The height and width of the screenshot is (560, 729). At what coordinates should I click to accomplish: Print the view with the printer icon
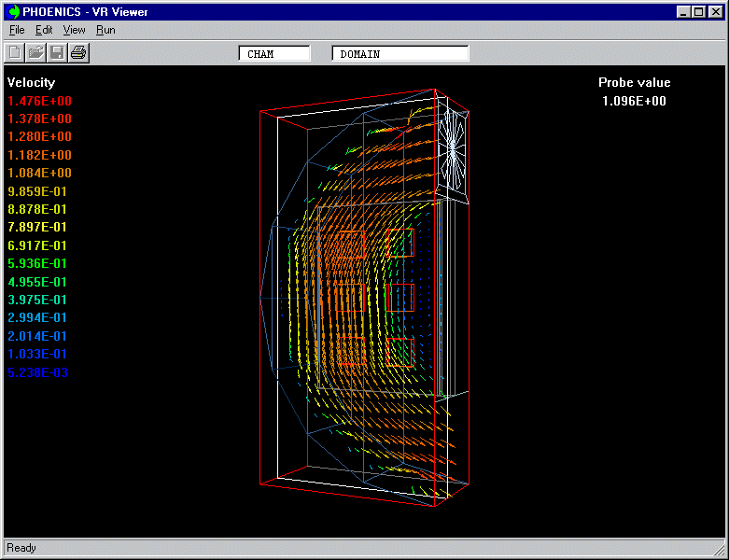tap(78, 52)
